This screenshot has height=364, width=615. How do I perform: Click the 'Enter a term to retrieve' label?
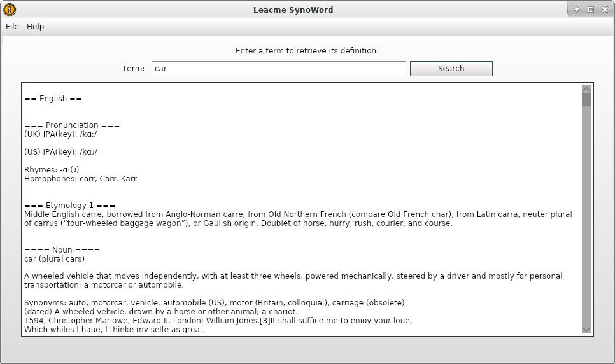pos(307,51)
